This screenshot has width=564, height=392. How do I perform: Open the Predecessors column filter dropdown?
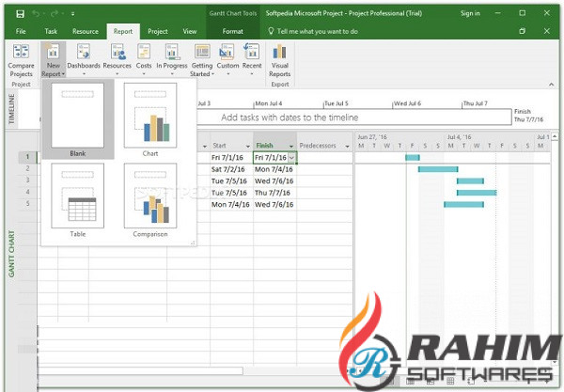(x=347, y=146)
